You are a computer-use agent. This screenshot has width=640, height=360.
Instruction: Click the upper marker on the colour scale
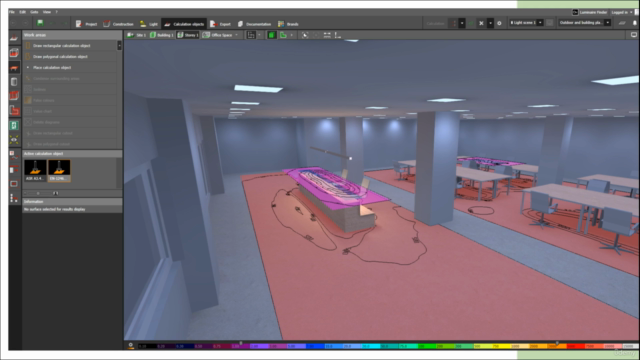click(x=557, y=343)
